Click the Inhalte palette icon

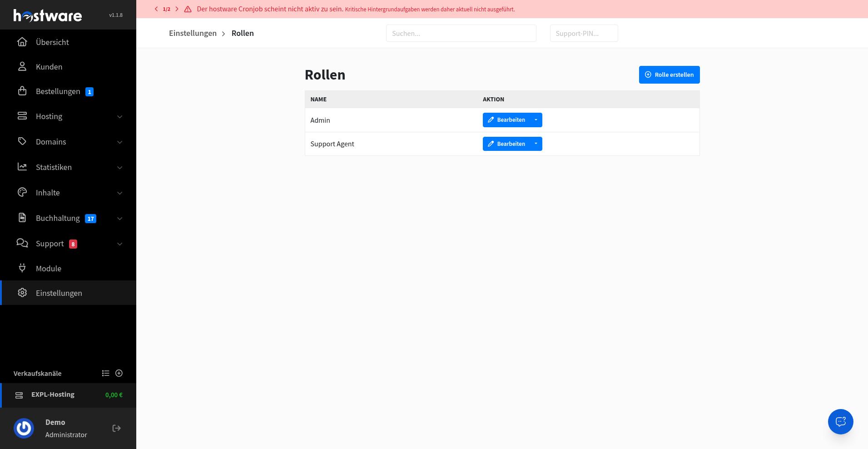coord(22,192)
